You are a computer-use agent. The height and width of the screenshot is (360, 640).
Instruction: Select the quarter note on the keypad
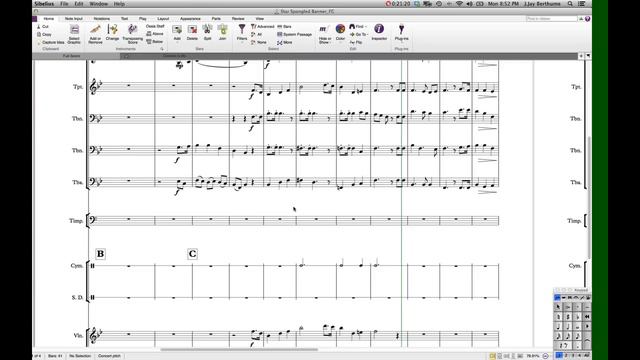click(558, 327)
